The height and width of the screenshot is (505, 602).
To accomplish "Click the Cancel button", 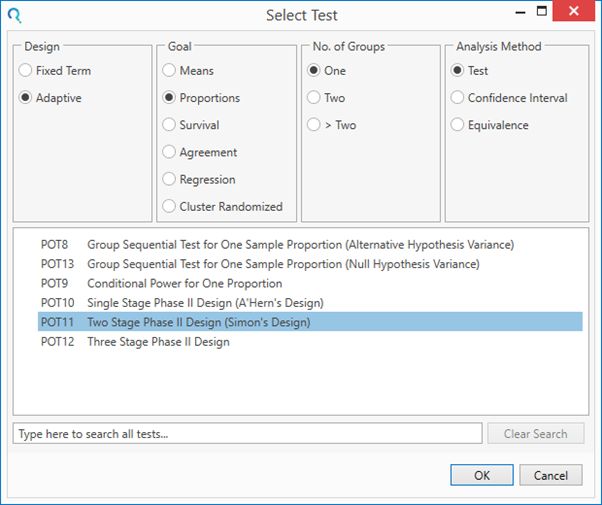I will (551, 475).
